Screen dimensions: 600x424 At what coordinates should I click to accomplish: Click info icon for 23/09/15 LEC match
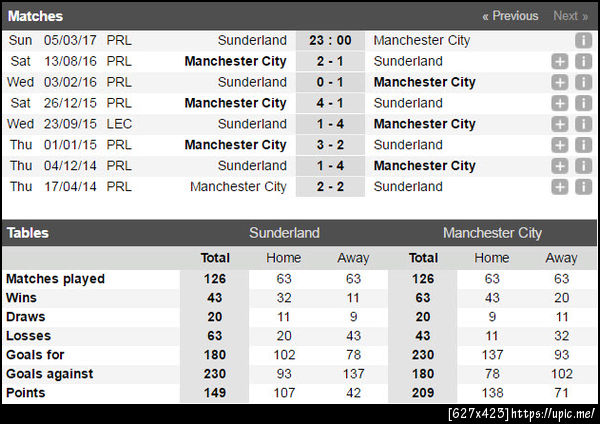coord(583,125)
